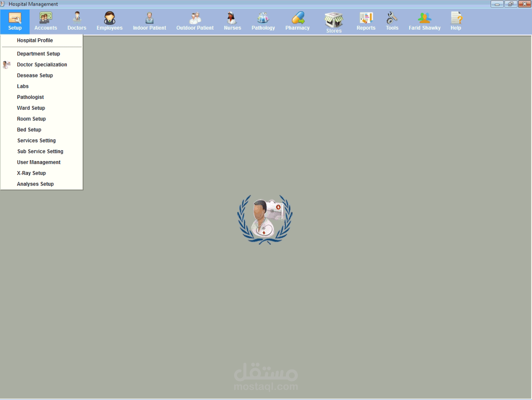The height and width of the screenshot is (400, 532).
Task: Minimize the Hospital Management window
Action: tap(497, 4)
